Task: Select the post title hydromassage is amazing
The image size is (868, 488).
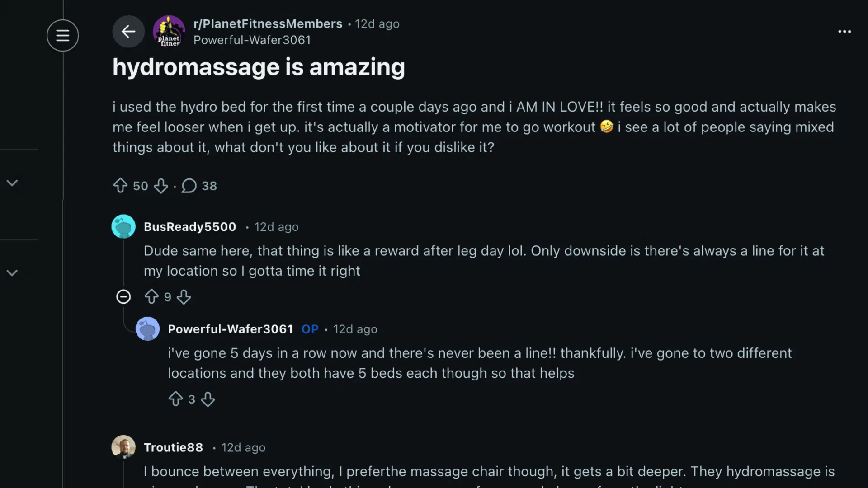Action: click(259, 67)
